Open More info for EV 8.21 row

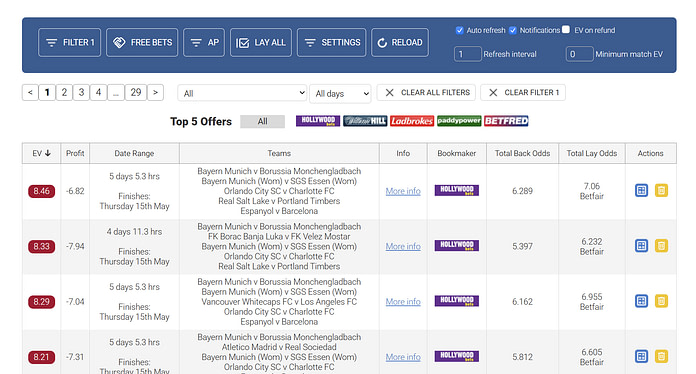(403, 357)
